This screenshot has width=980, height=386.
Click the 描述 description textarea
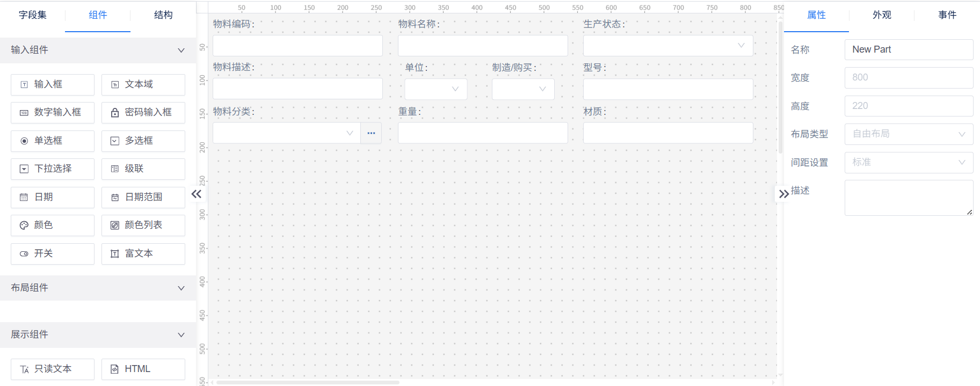[909, 198]
